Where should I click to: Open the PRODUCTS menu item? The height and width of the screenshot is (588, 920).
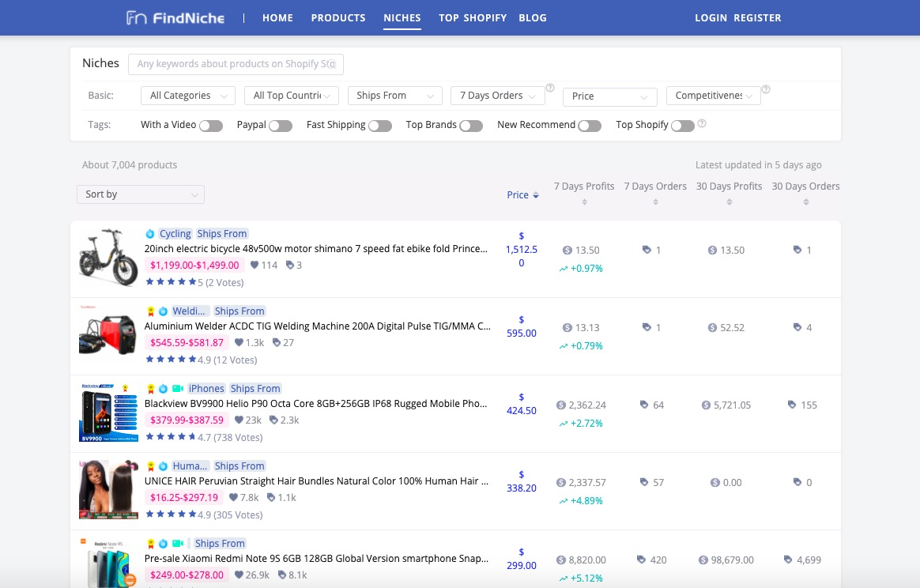click(x=338, y=17)
